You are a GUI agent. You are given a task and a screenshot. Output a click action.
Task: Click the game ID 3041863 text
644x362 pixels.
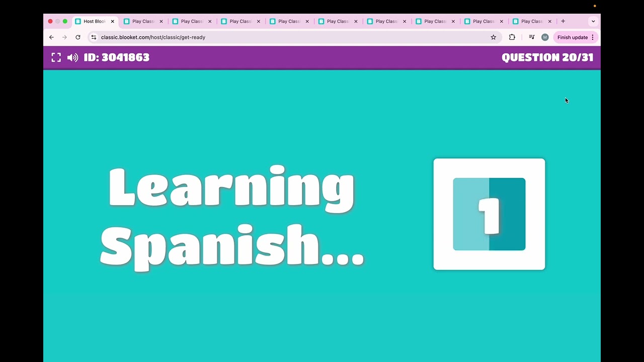click(x=117, y=57)
